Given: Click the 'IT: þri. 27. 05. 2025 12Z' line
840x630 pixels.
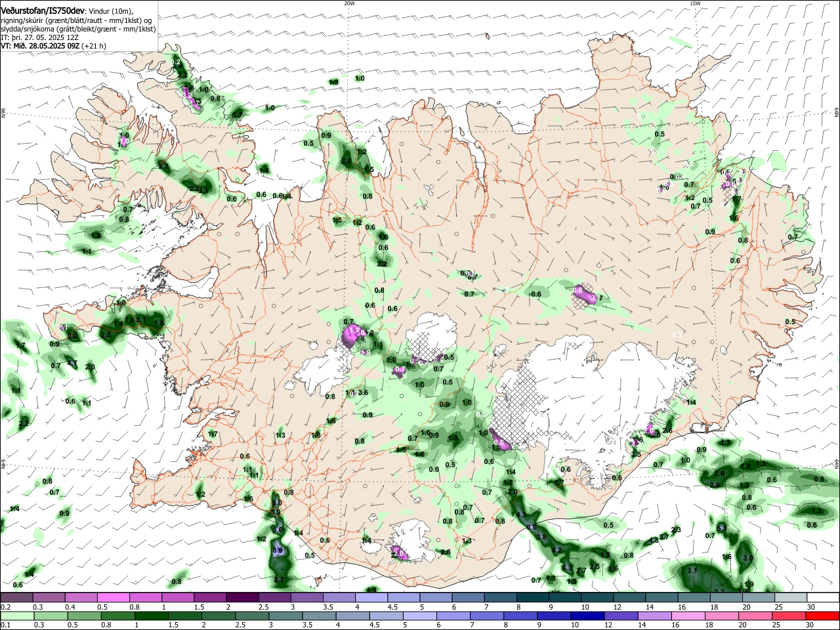Looking at the screenshot, I should pyautogui.click(x=40, y=37).
